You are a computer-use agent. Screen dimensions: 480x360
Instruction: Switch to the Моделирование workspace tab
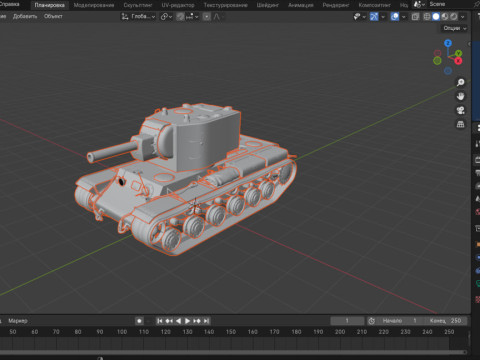pos(94,5)
